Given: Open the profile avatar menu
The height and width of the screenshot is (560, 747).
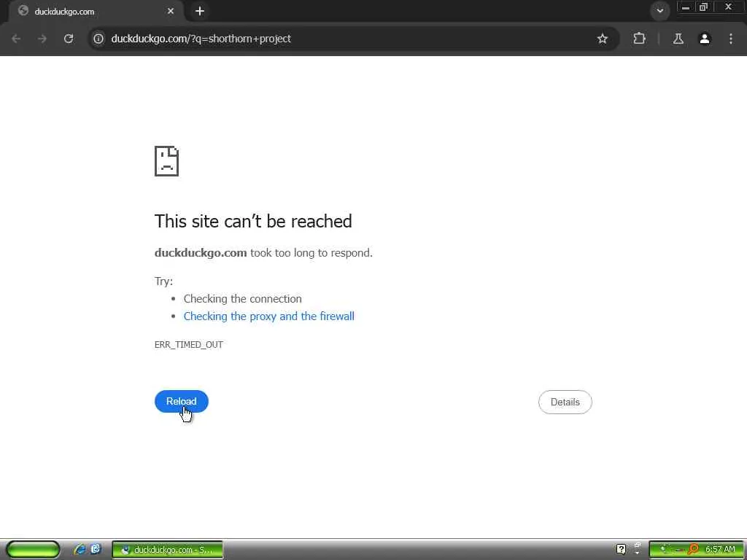Looking at the screenshot, I should click(x=705, y=39).
